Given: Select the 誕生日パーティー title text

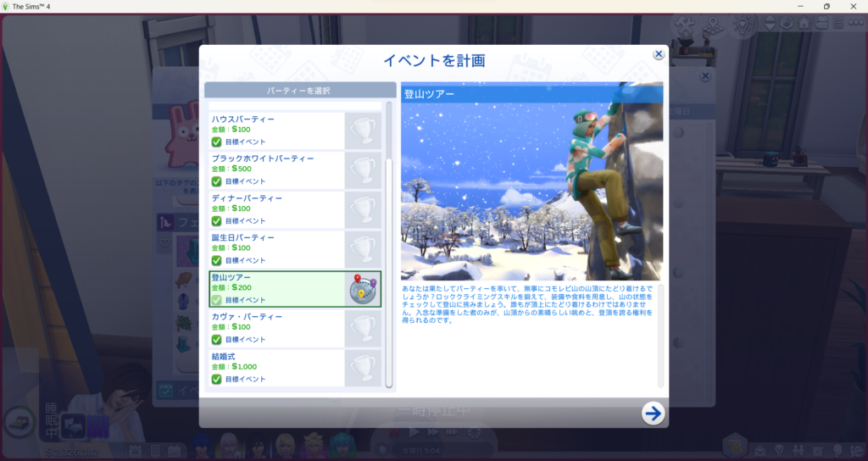Looking at the screenshot, I should click(243, 237).
